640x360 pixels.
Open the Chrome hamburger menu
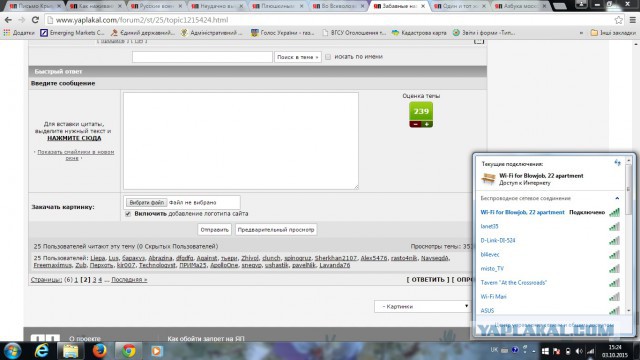click(x=632, y=20)
